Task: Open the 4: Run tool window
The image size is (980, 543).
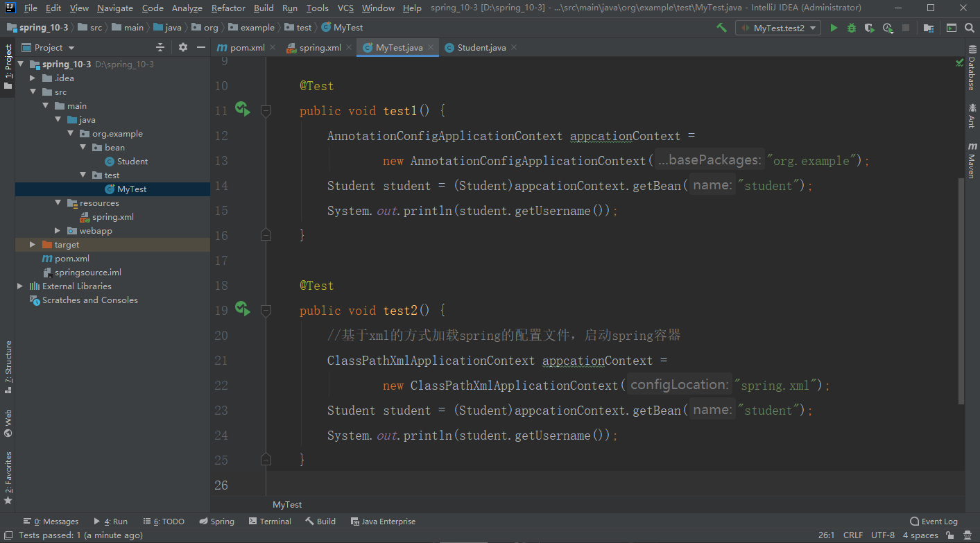Action: point(110,522)
